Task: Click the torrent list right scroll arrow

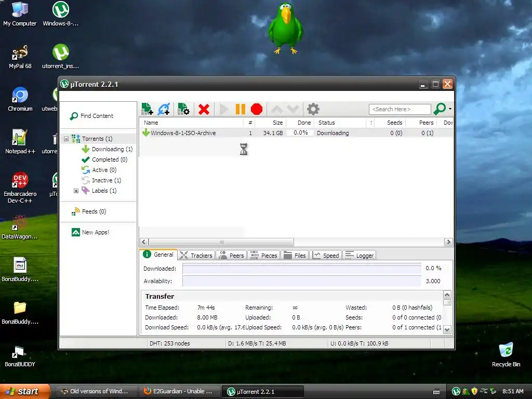Action: 448,242
